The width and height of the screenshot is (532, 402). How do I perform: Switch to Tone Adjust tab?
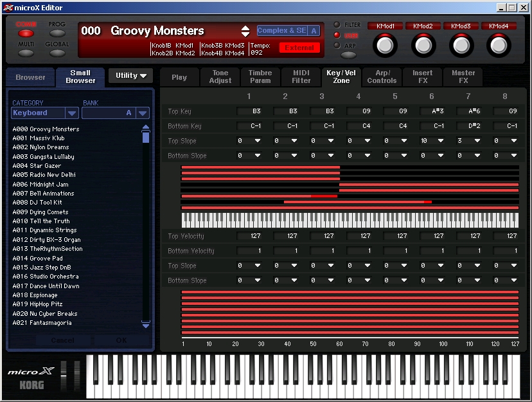pyautogui.click(x=220, y=77)
